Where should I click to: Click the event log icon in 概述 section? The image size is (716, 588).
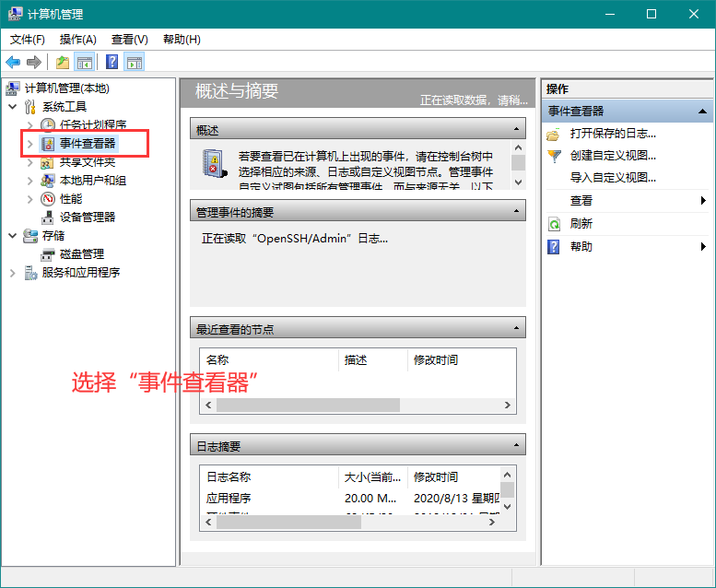pos(214,163)
